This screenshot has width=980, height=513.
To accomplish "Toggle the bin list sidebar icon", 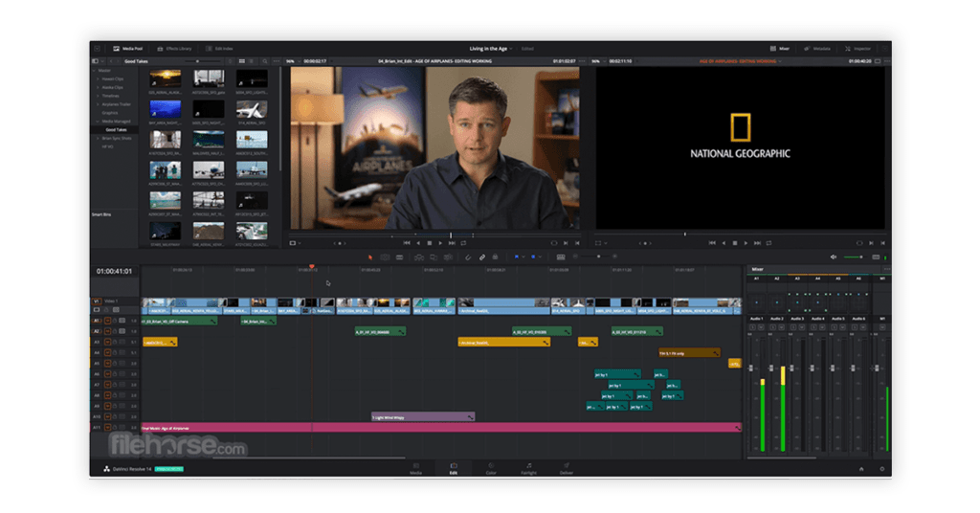I will click(x=96, y=61).
